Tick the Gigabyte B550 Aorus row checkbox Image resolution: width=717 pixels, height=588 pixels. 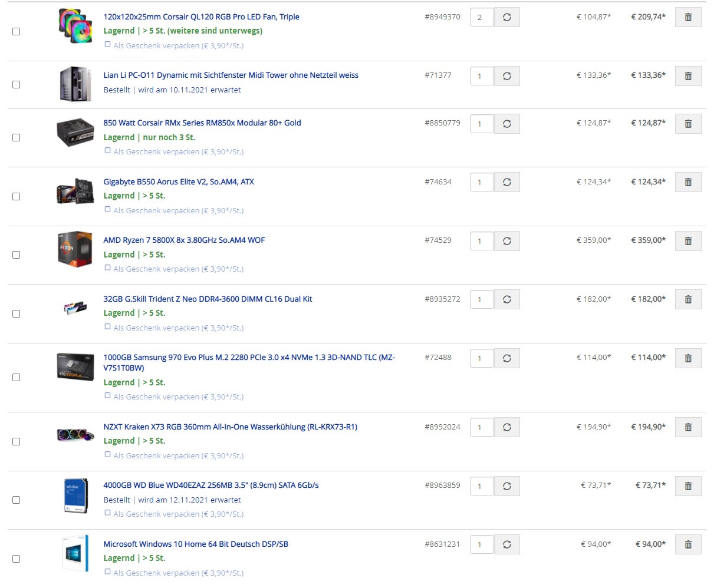point(17,196)
